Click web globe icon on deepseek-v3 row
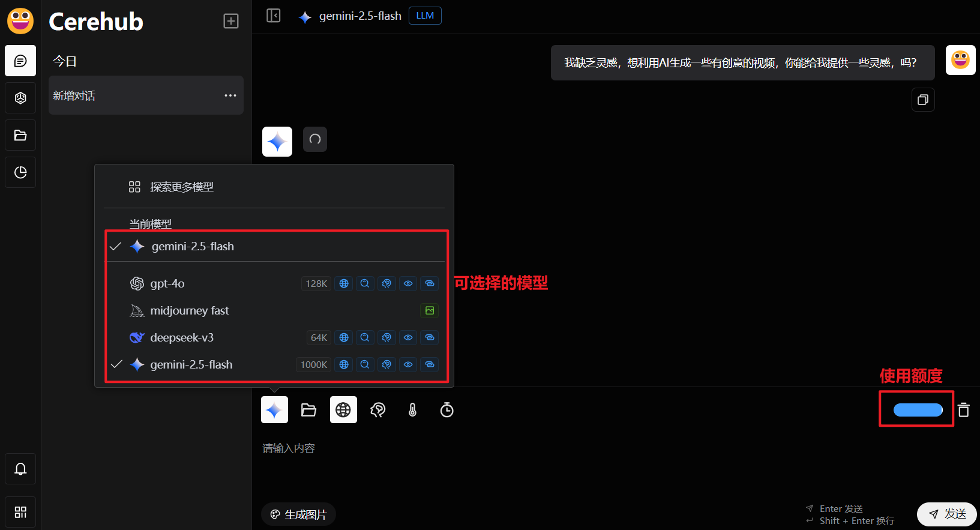This screenshot has width=980, height=530. pos(344,337)
